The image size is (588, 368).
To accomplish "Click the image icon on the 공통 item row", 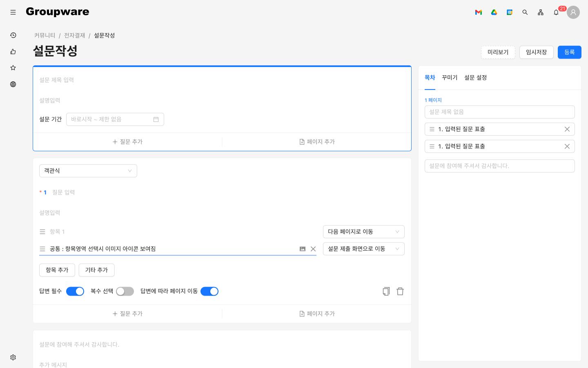I will click(x=303, y=249).
